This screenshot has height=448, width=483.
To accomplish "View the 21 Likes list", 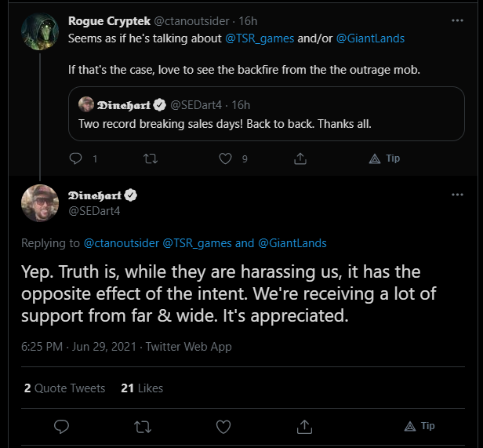I will coord(142,388).
